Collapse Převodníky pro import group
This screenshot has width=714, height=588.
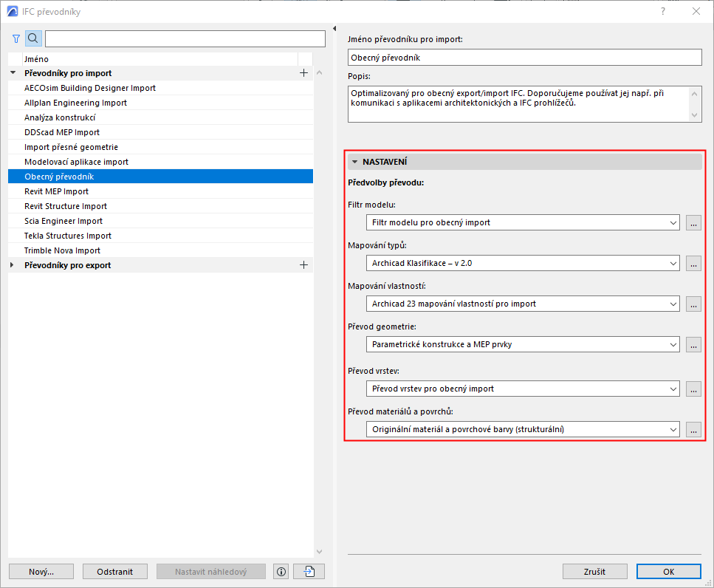point(13,73)
